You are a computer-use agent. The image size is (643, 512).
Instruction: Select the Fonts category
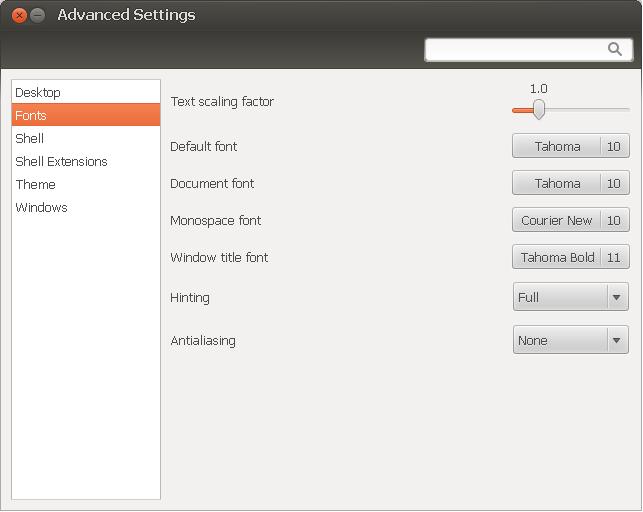coord(86,115)
